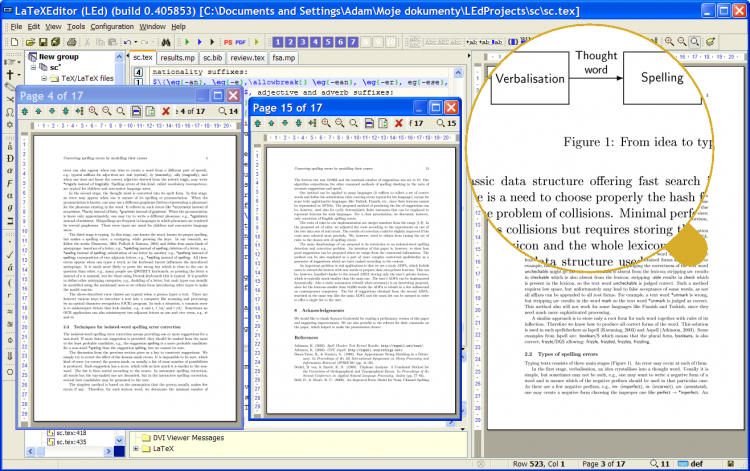
Task: Expand the LaTeX messages folder
Action: pyautogui.click(x=136, y=449)
